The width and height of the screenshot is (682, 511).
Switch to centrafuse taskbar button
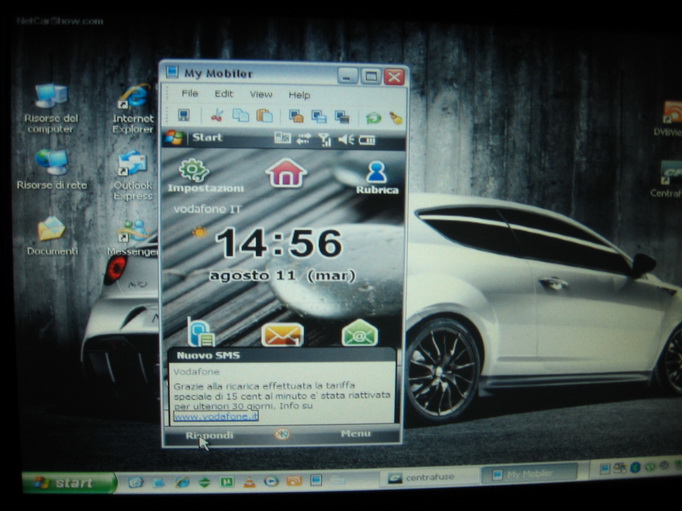coord(431,477)
